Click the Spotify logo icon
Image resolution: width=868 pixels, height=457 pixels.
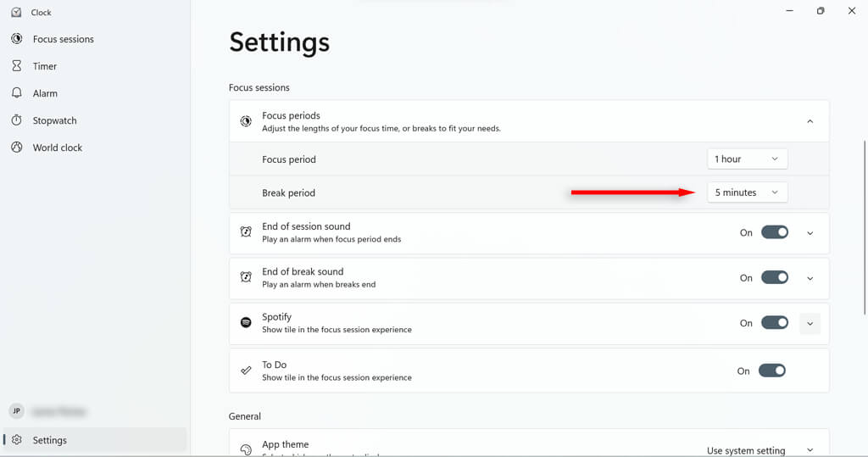click(246, 323)
